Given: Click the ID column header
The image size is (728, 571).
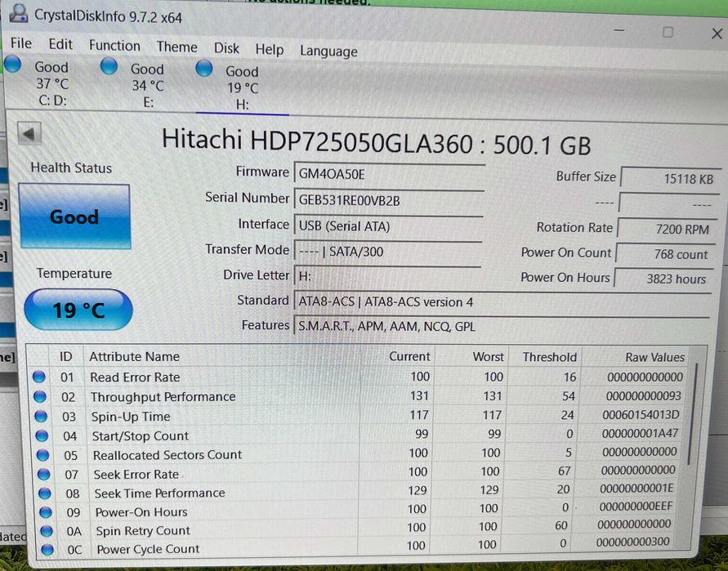Looking at the screenshot, I should [66, 356].
